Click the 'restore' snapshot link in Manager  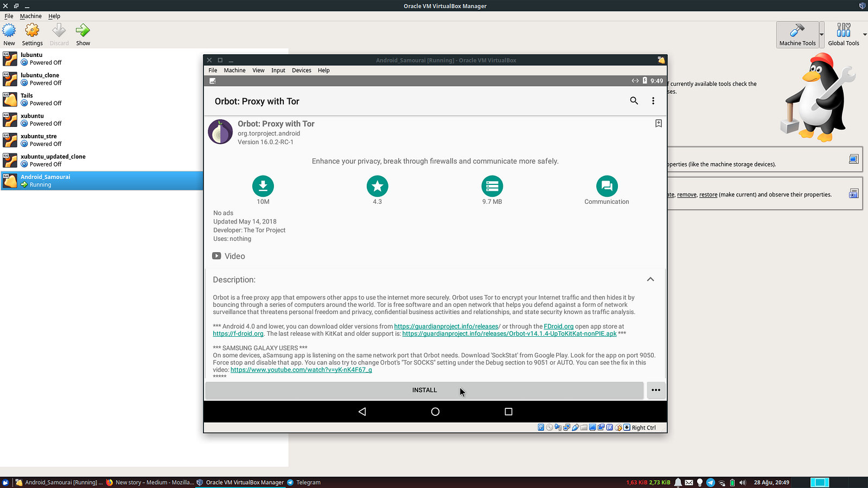coord(709,195)
